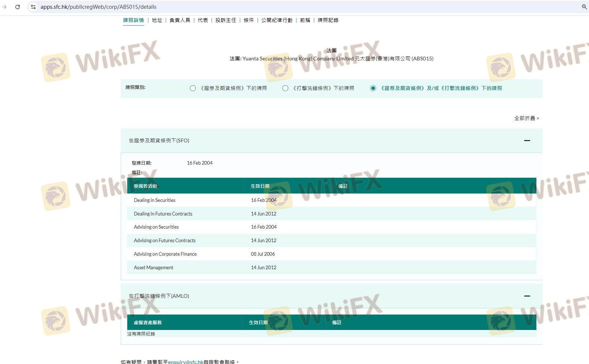This screenshot has width=589, height=364.
Task: Switch to the 代表 tab
Action: (203, 20)
